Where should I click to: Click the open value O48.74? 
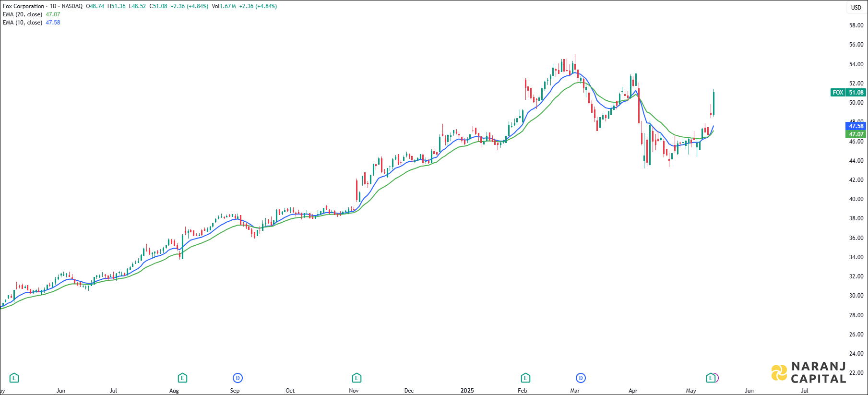[x=95, y=6]
